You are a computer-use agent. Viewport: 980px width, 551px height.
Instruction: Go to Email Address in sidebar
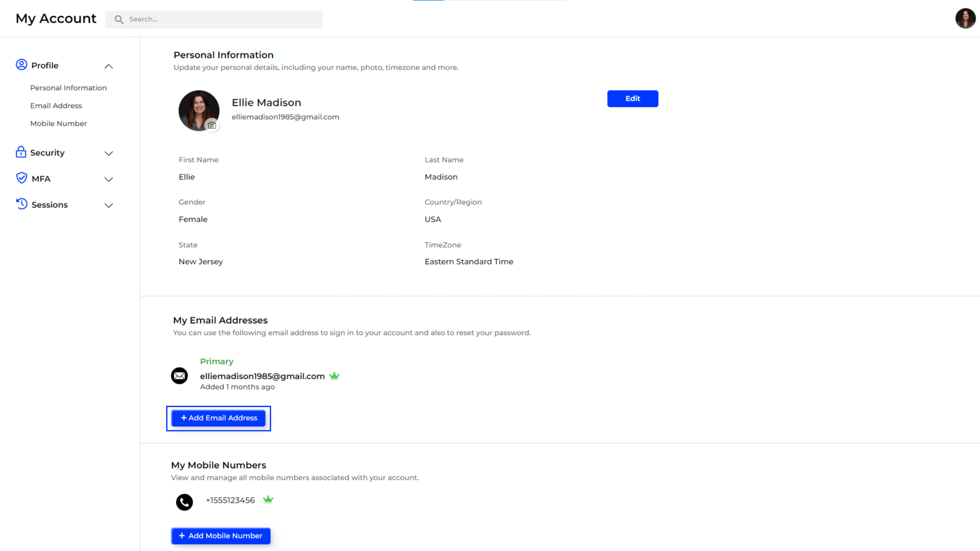56,106
